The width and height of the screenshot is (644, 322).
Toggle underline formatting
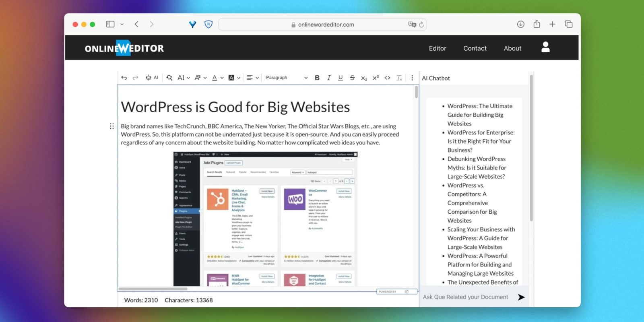click(x=341, y=78)
